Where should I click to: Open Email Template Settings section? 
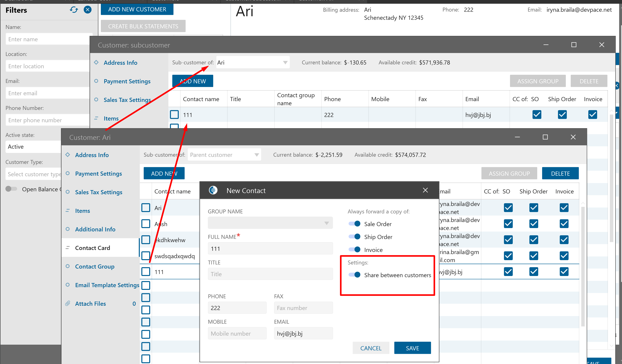coord(107,285)
